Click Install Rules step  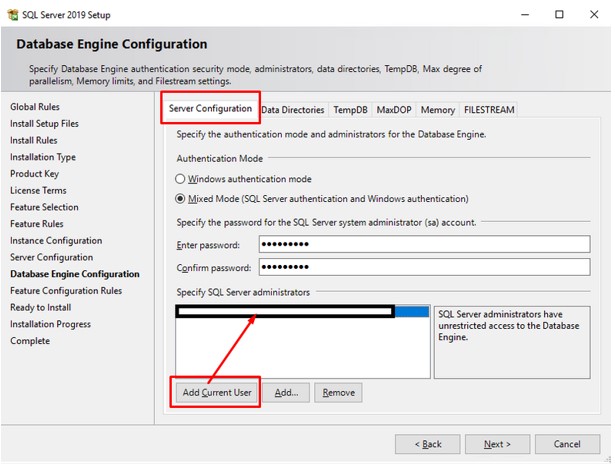tap(34, 140)
